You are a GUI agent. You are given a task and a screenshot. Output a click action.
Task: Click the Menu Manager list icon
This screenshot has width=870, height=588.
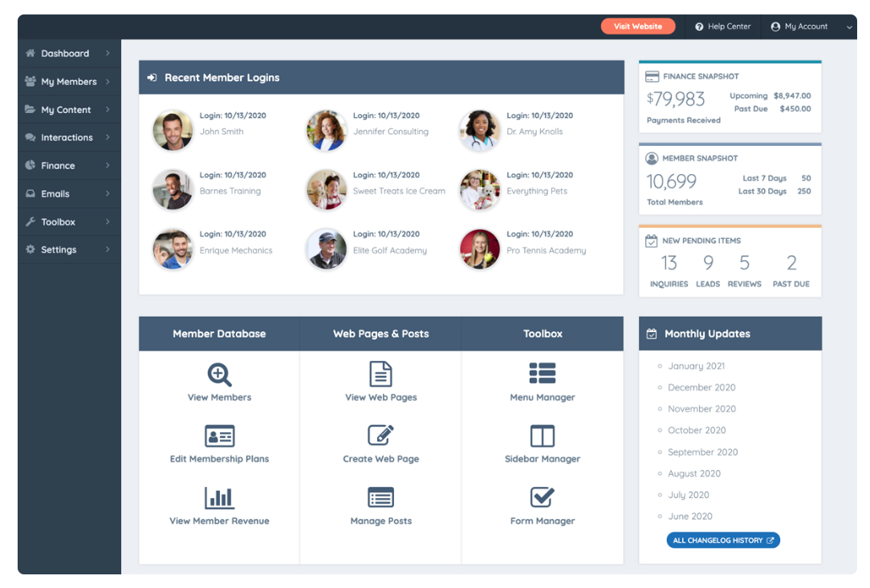click(543, 374)
